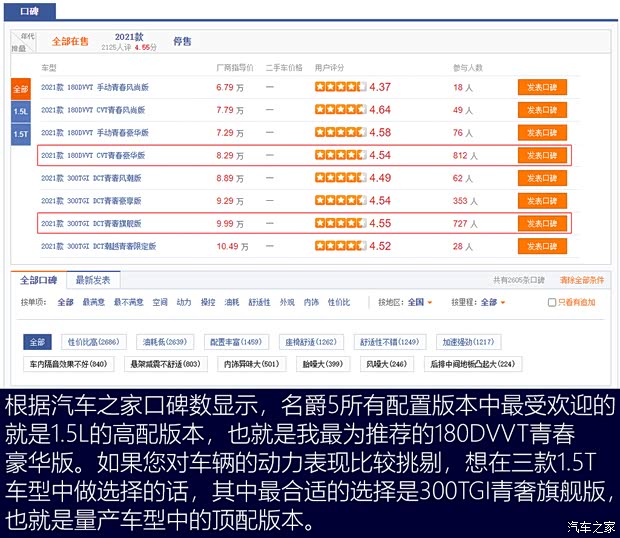The width and height of the screenshot is (620, 538).
Task: Click 发表口碑 for the 9.99万 model
Action: (542, 224)
